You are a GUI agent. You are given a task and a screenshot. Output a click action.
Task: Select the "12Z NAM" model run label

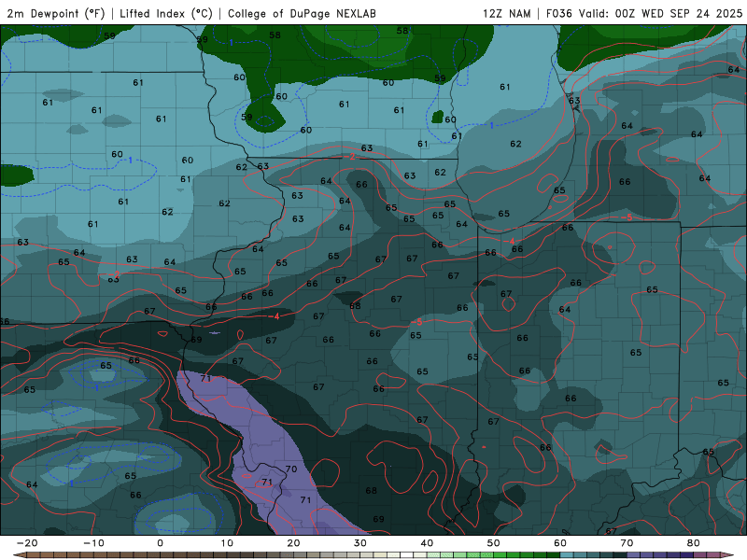pyautogui.click(x=506, y=13)
